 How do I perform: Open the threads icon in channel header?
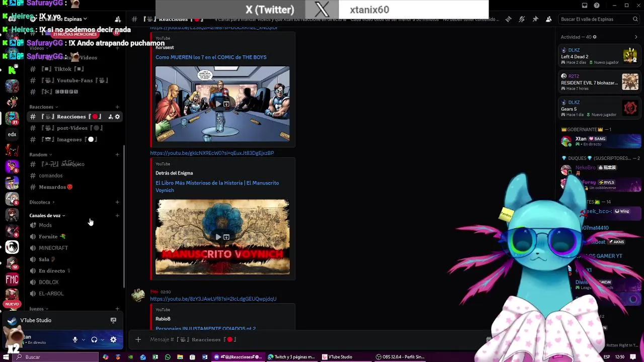(x=508, y=19)
